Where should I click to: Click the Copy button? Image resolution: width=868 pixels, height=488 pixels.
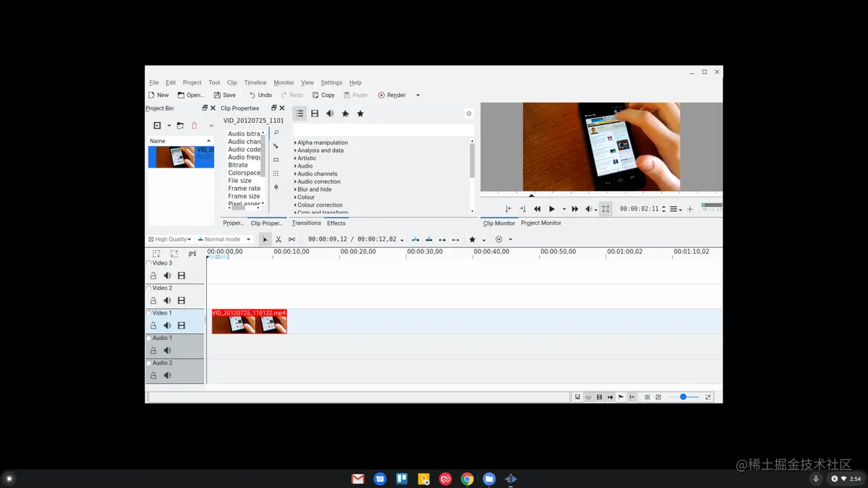tap(323, 95)
